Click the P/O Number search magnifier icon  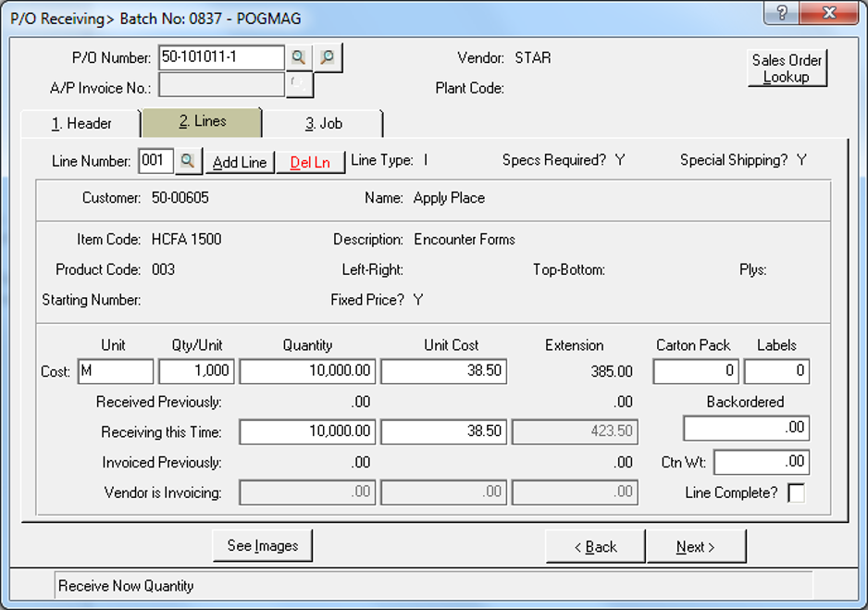coord(298,57)
